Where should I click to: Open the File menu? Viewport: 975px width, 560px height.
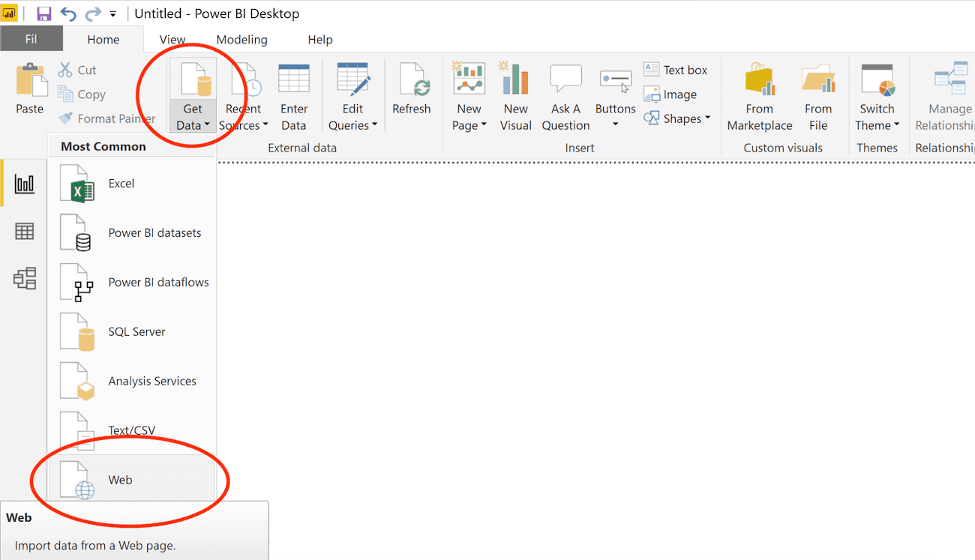(x=31, y=39)
